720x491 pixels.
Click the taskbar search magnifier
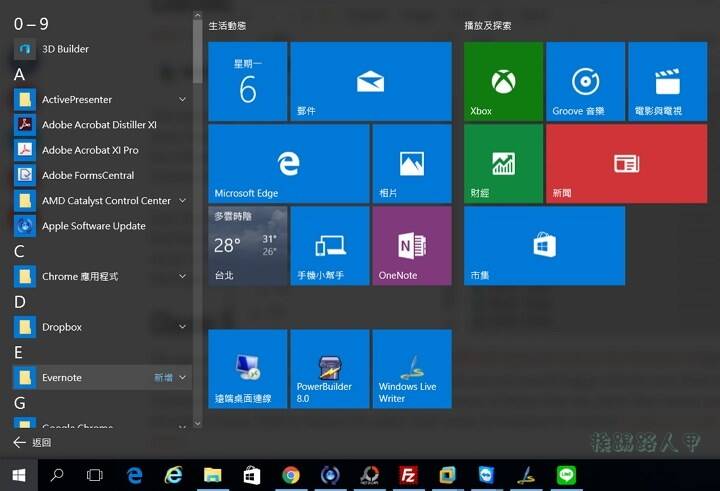tap(57, 475)
